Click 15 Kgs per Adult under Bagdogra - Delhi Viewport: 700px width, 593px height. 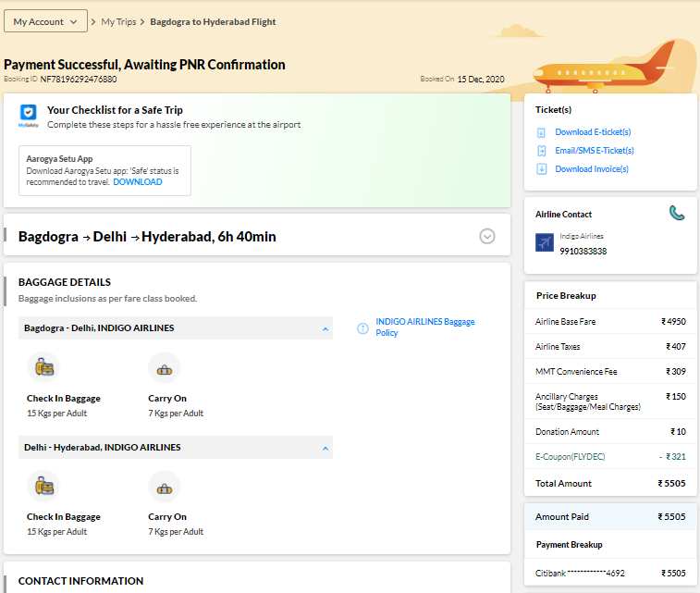pos(56,413)
